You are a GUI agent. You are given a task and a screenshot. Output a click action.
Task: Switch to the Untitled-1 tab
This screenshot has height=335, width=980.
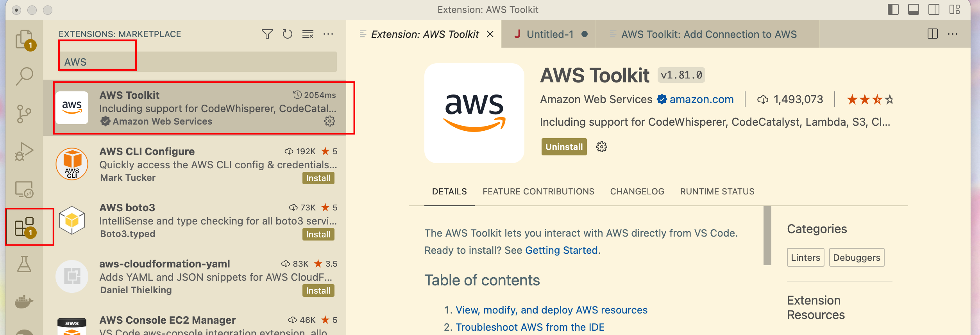pos(549,34)
